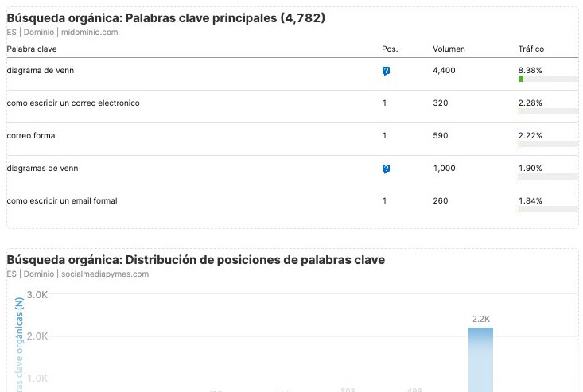This screenshot has height=392, width=583.
Task: Click the 'Tráfico' column header
Action: 531,49
